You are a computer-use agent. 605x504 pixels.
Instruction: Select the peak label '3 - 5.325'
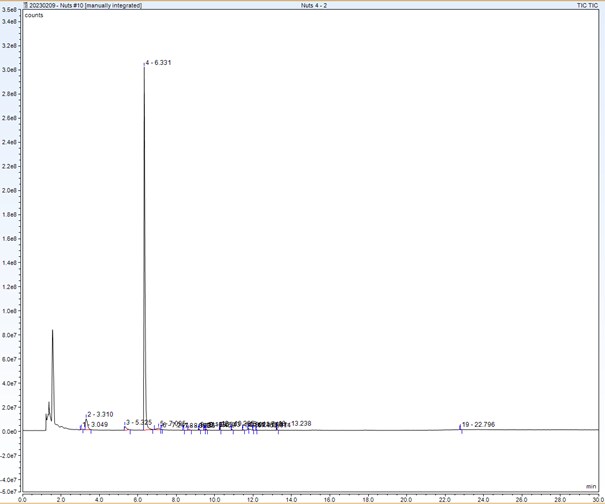point(138,423)
